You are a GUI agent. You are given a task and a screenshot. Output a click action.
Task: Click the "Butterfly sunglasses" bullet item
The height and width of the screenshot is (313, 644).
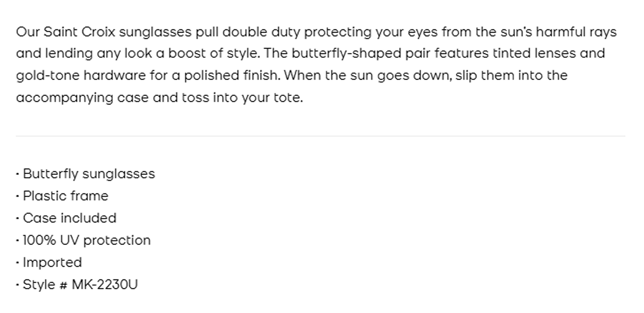[x=89, y=174]
